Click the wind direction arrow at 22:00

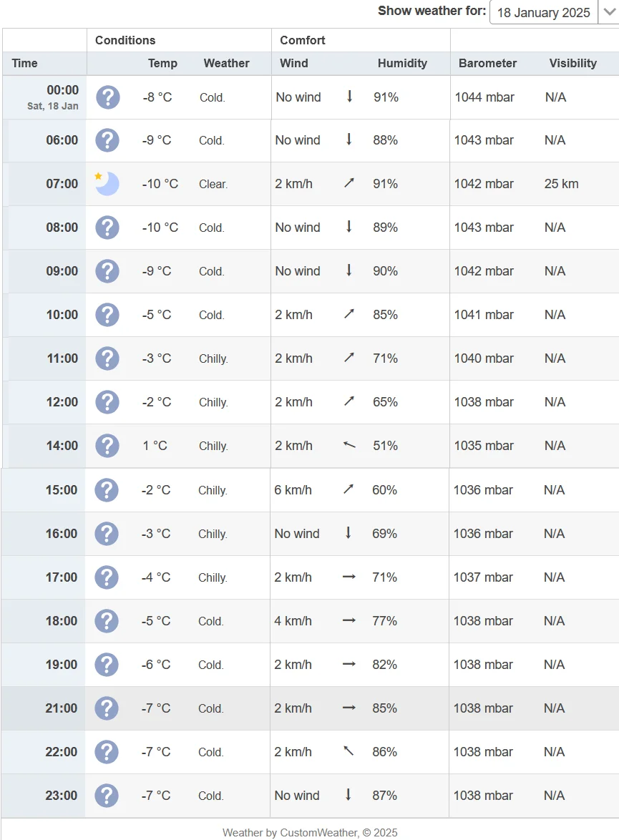(349, 751)
